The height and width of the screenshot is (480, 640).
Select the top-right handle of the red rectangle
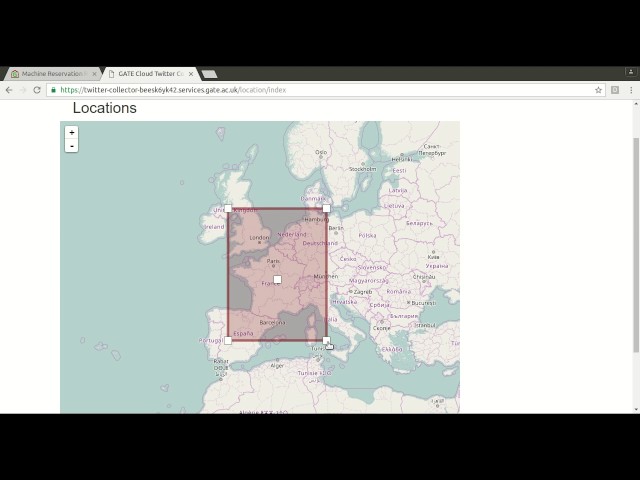coord(326,209)
